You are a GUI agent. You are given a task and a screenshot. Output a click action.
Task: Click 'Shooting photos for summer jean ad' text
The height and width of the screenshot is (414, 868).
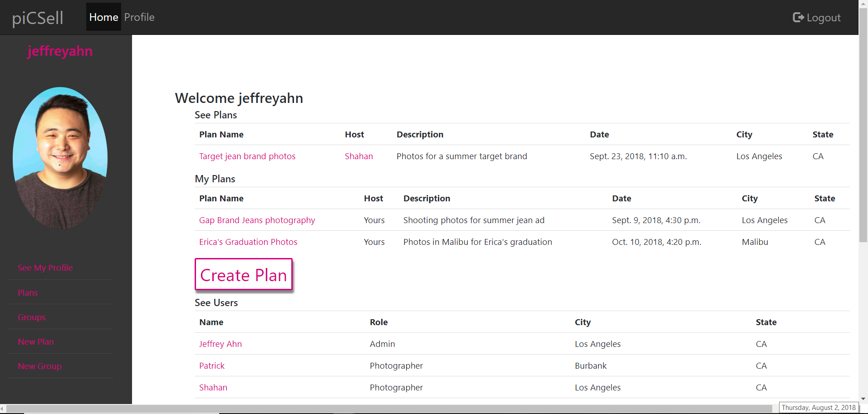[x=474, y=220]
